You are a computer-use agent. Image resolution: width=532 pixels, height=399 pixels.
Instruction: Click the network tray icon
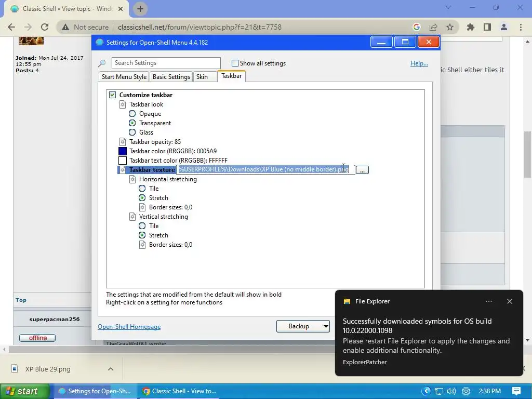coord(439,391)
